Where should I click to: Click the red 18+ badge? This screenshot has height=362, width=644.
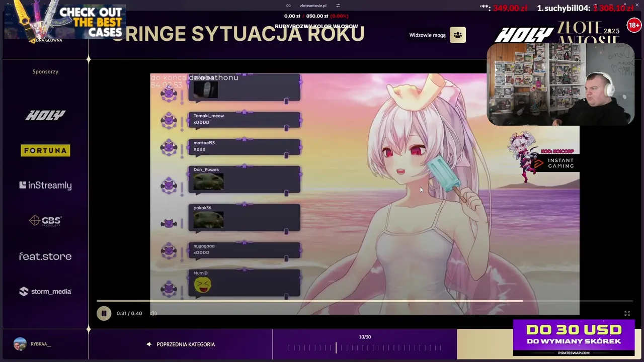[633, 25]
